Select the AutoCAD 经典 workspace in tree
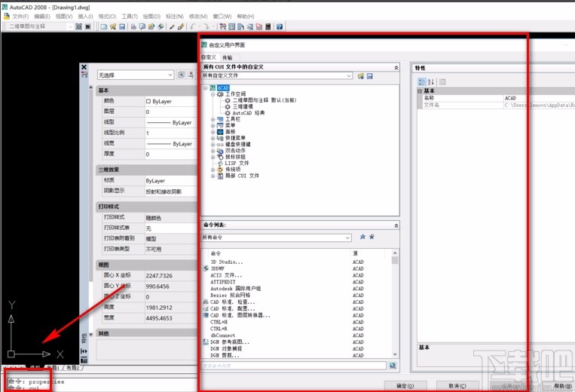Image resolution: width=575 pixels, height=392 pixels. [x=249, y=113]
